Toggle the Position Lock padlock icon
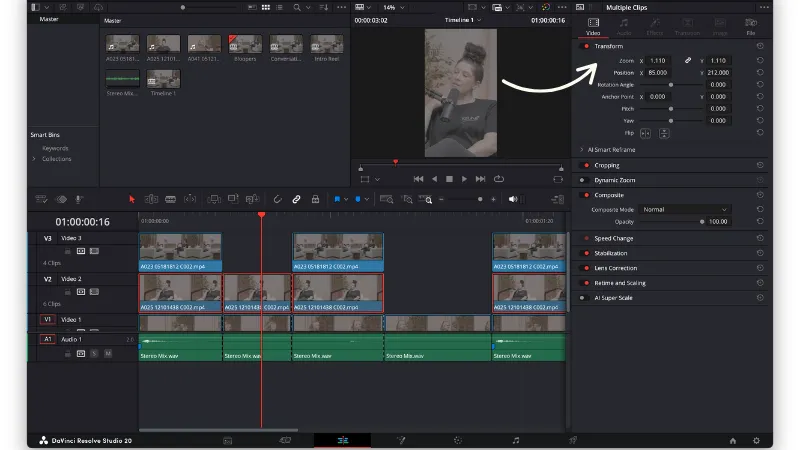This screenshot has height=450, width=800. (315, 199)
